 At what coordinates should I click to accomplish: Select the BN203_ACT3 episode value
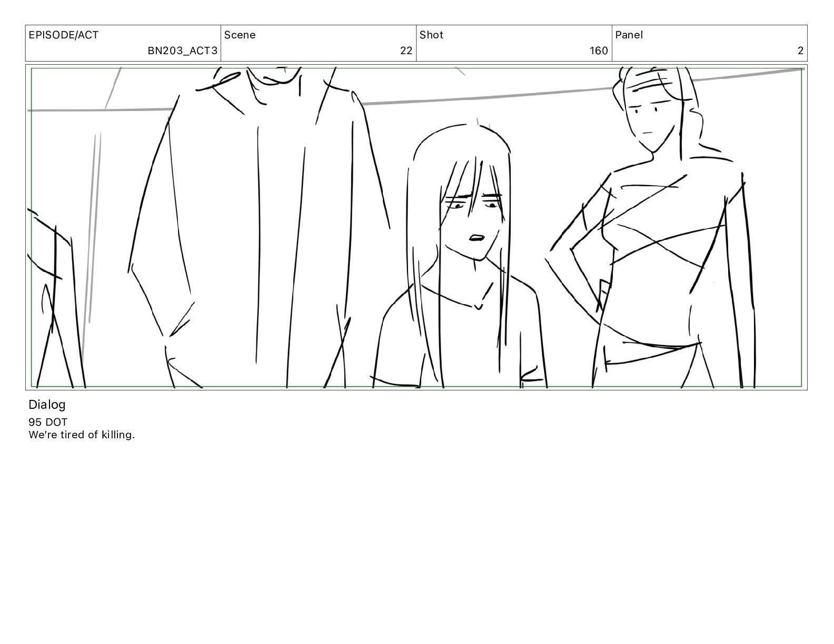[x=182, y=51]
